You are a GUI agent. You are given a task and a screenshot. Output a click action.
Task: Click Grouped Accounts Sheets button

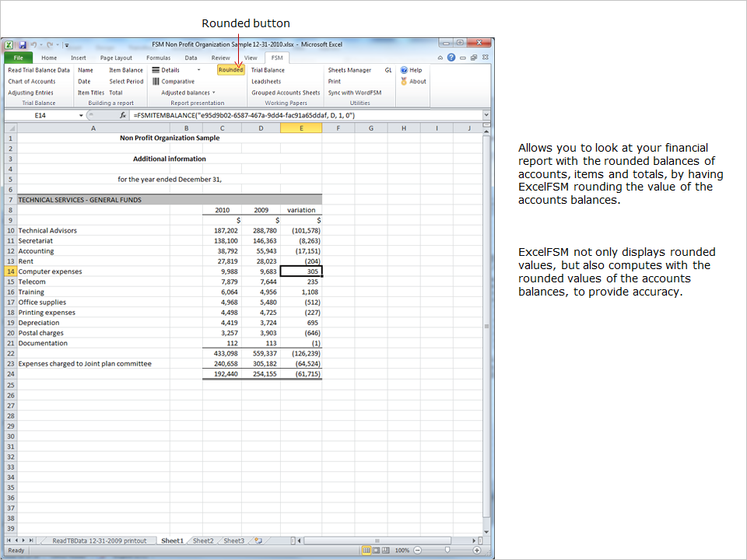point(285,93)
